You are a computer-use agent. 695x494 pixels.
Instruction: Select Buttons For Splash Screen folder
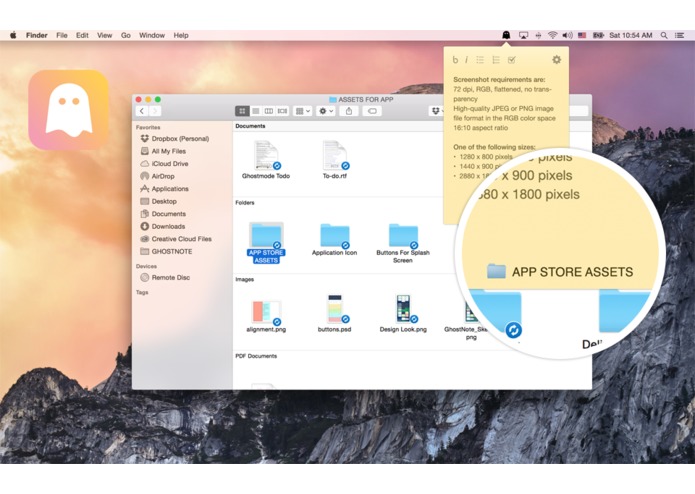[x=403, y=243]
